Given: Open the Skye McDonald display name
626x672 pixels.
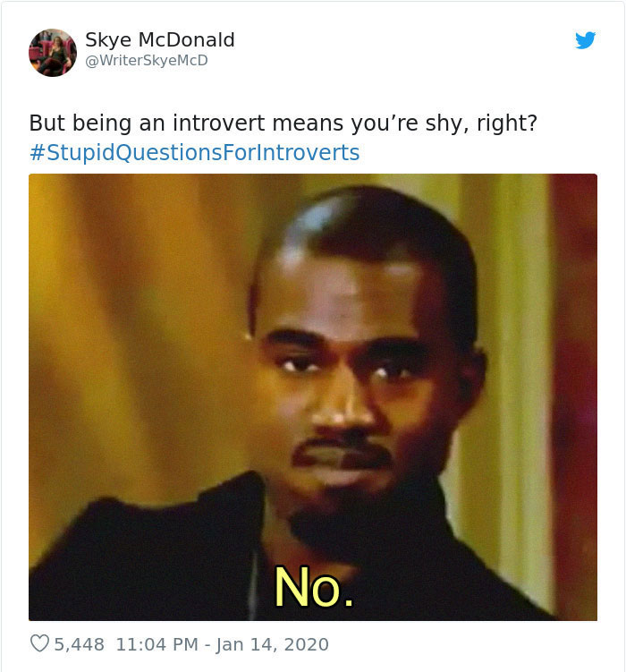Looking at the screenshot, I should click(160, 40).
